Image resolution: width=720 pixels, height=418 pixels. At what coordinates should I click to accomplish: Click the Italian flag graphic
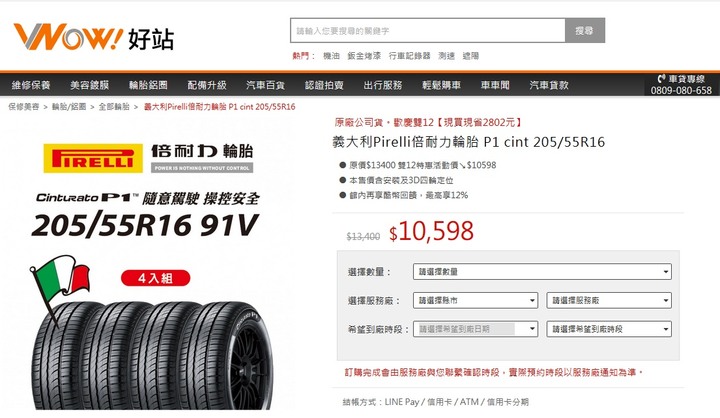click(60, 280)
